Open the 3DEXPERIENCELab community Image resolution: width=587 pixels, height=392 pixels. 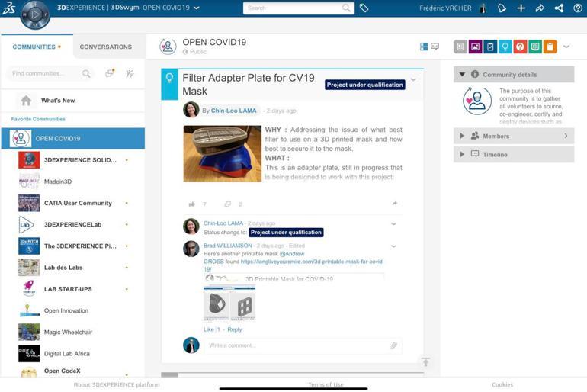[x=73, y=225]
